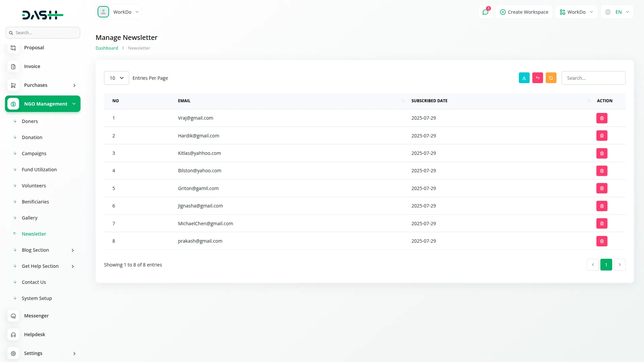
Task: Select the Campaigns sidebar item
Action: 34,154
